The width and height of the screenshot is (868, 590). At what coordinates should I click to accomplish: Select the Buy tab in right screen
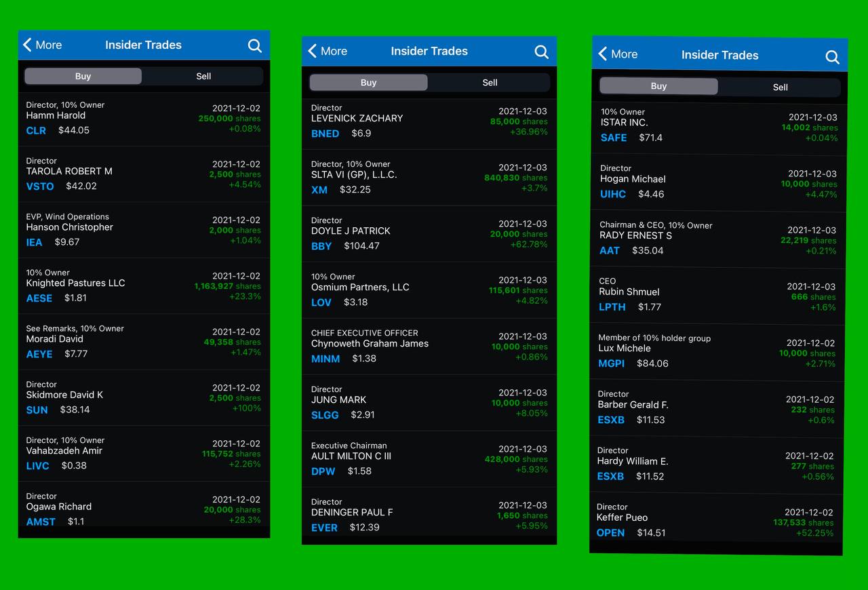(658, 86)
